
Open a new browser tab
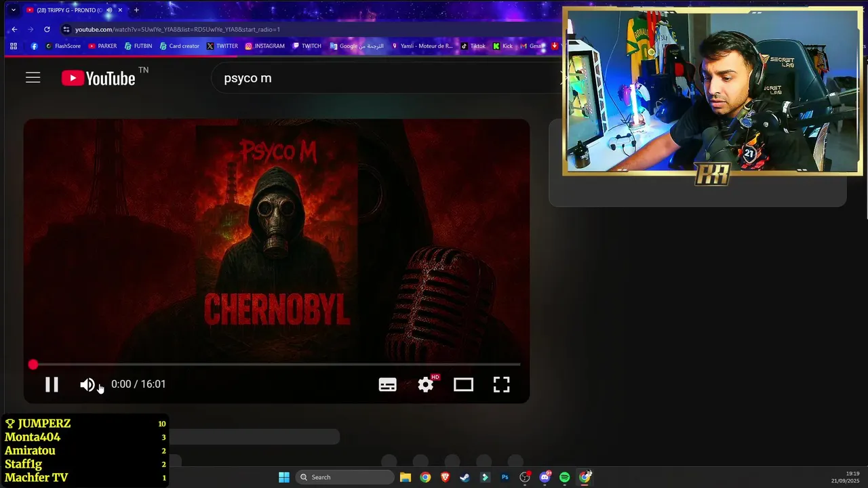pos(136,10)
